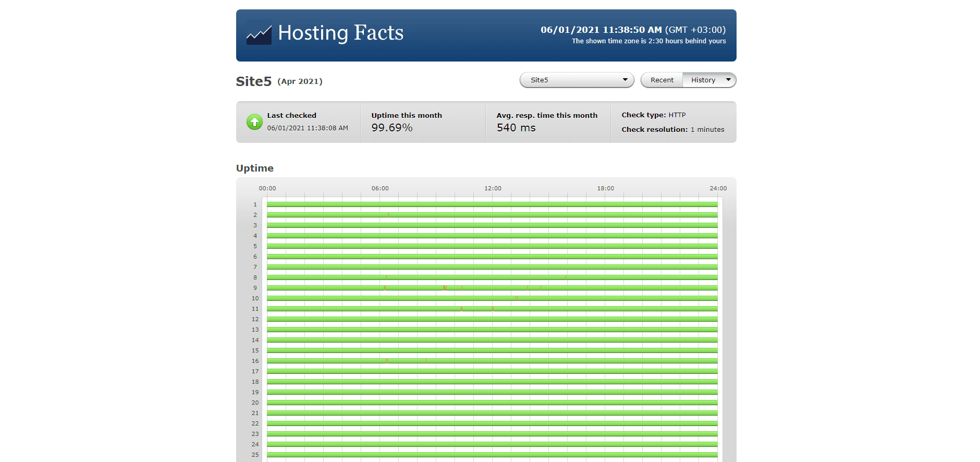Click the row label for day 10
This screenshot has height=462, width=980.
tap(255, 298)
